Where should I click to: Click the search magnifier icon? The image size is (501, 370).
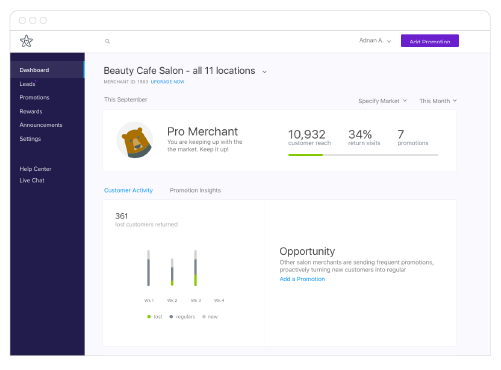click(x=107, y=41)
